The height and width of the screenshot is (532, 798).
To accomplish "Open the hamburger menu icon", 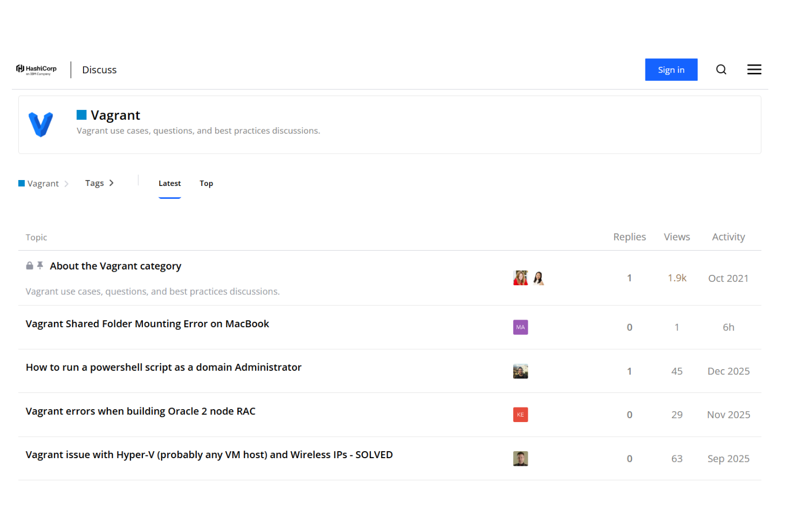I will tap(754, 70).
